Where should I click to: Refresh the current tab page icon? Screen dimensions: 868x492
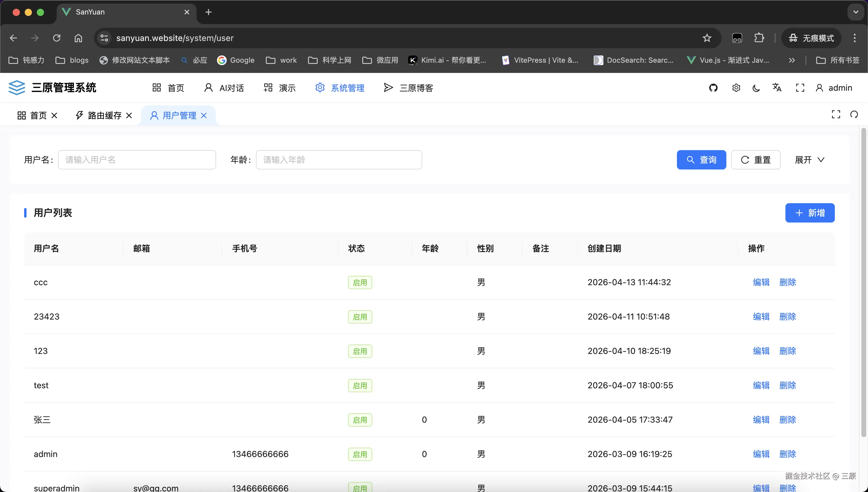(854, 115)
